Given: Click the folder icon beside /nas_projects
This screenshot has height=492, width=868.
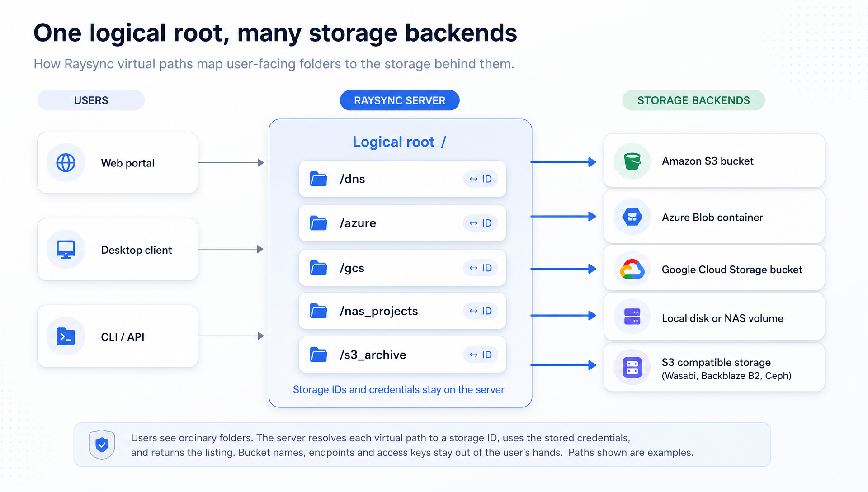Looking at the screenshot, I should pos(319,311).
